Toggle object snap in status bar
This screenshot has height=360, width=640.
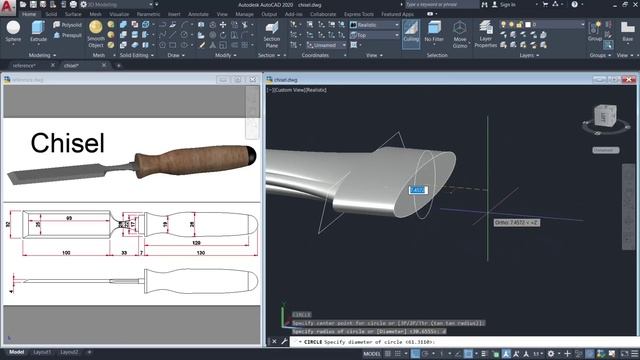468,353
